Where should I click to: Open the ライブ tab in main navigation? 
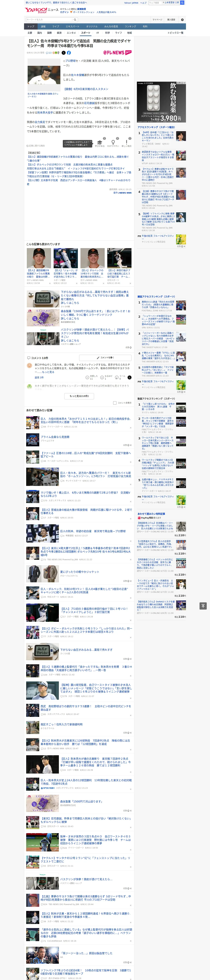pos(56,27)
